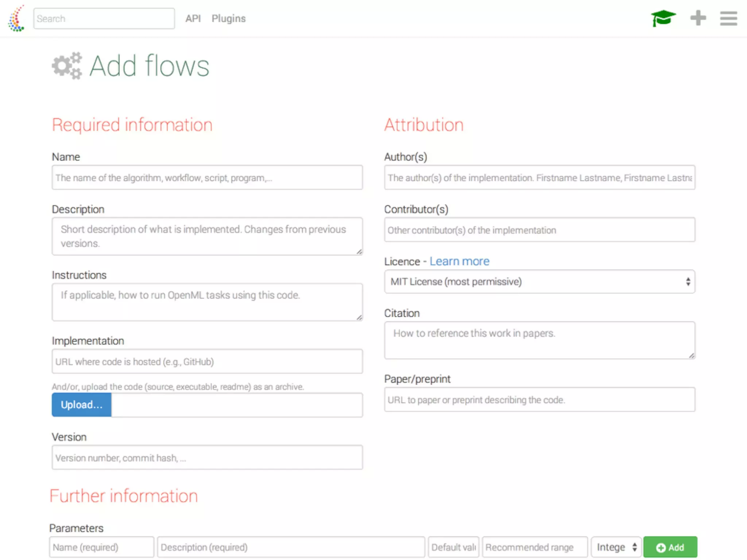Image resolution: width=747 pixels, height=560 pixels.
Task: Click the Implementation URL field
Action: pos(207,361)
